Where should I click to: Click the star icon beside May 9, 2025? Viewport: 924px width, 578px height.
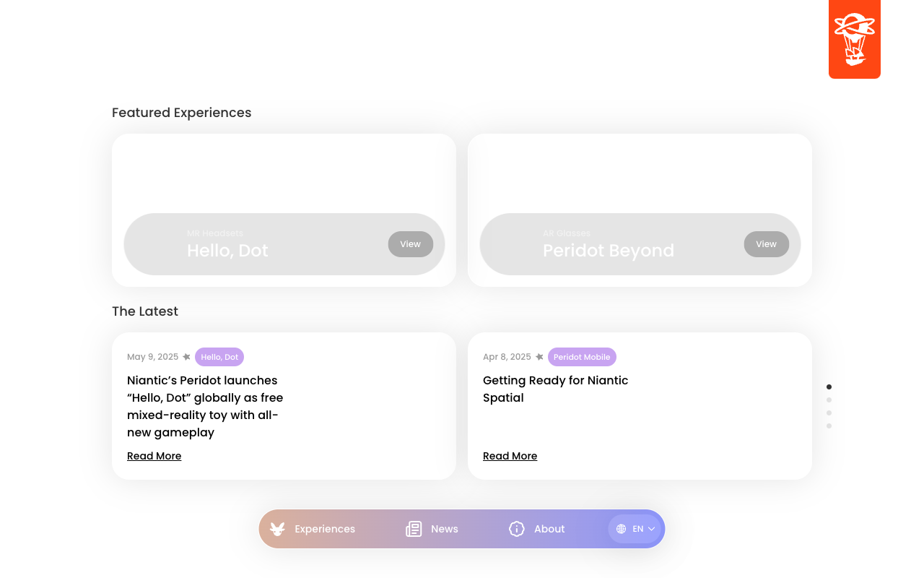pyautogui.click(x=186, y=357)
